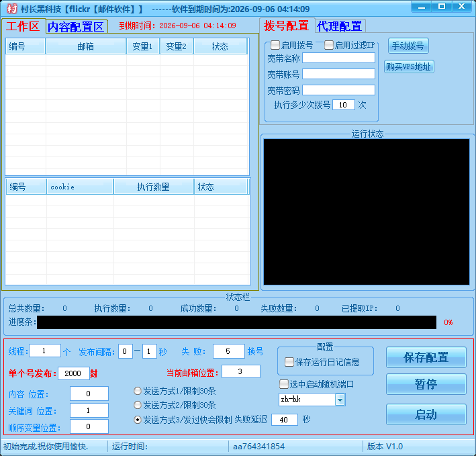This screenshot has width=476, height=456.
Task: Check 保存运行日记信息 option
Action: coord(289,362)
